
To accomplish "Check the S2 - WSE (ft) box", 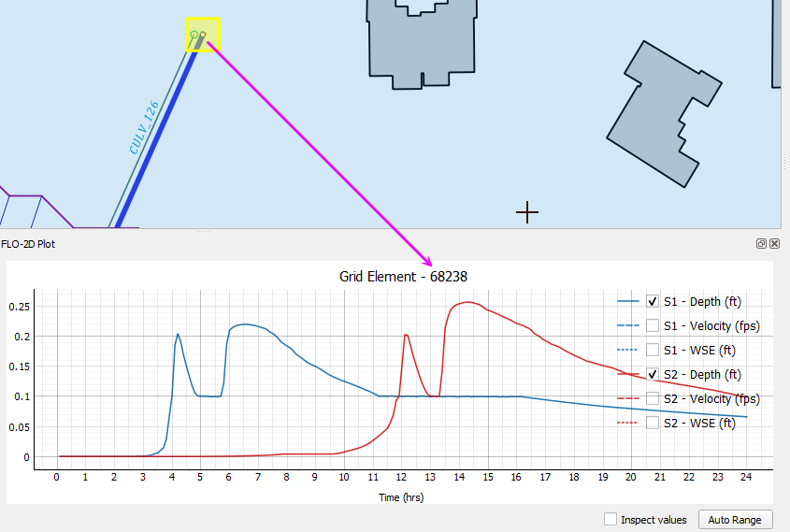I will [x=653, y=423].
